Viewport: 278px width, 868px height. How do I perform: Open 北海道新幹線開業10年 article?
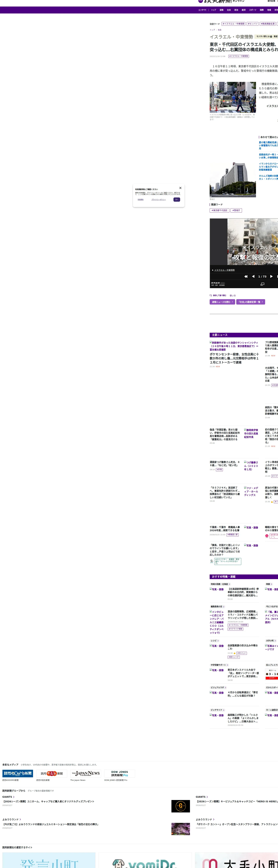tap(243, 592)
